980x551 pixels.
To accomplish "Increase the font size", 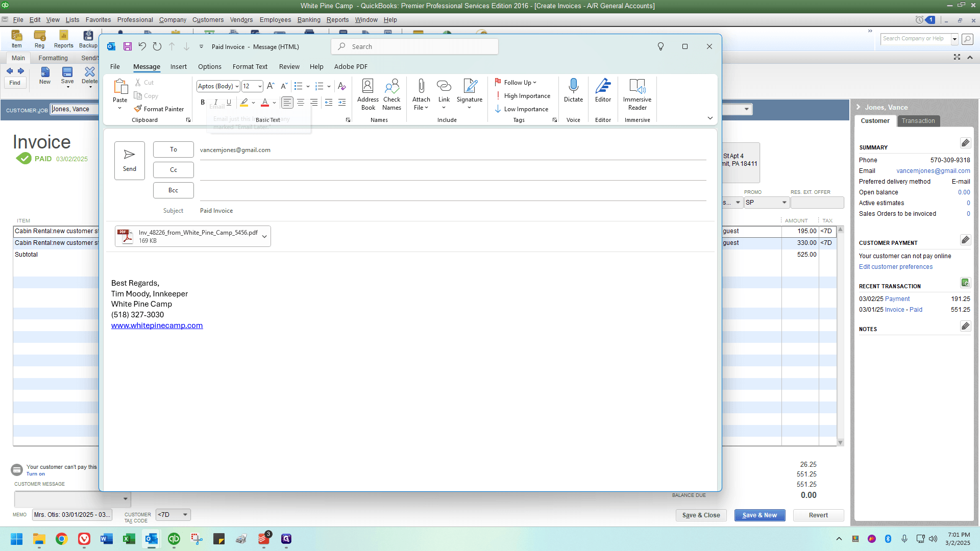I will (x=271, y=86).
